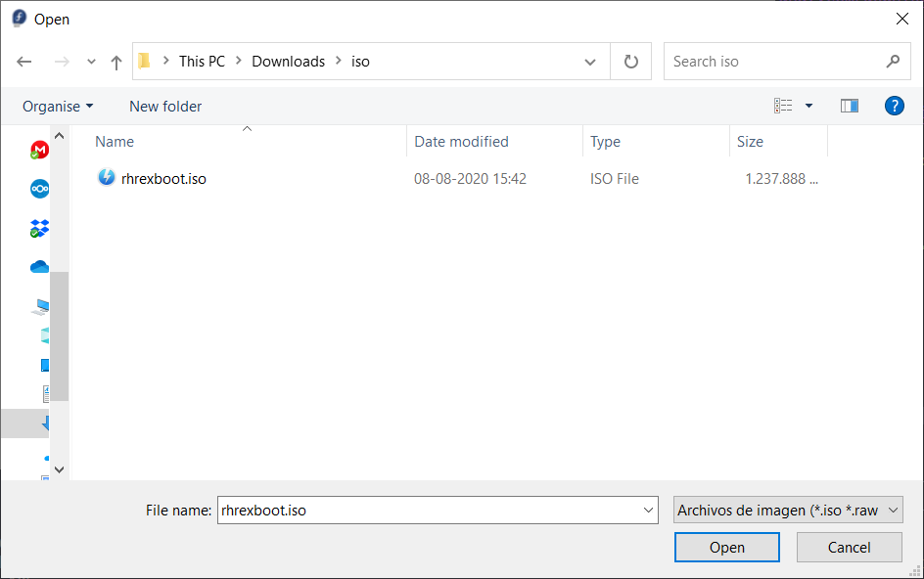Expand the root chevron before This PC
The height and width of the screenshot is (579, 924).
(166, 61)
